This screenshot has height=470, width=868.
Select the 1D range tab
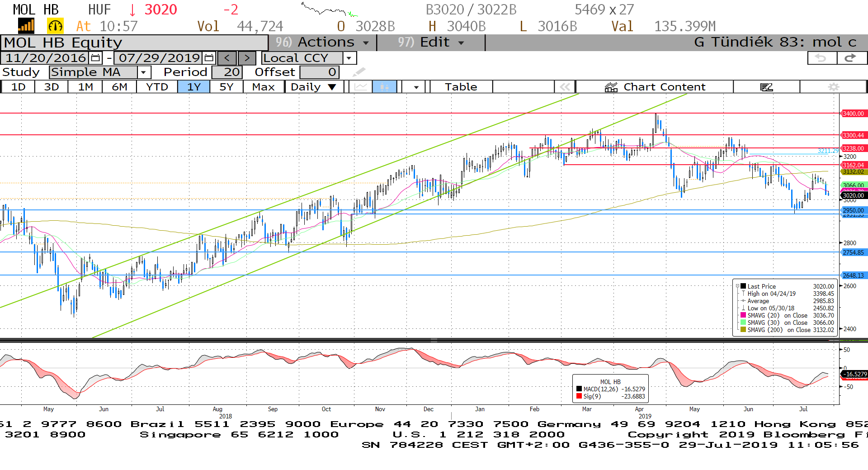pos(18,87)
